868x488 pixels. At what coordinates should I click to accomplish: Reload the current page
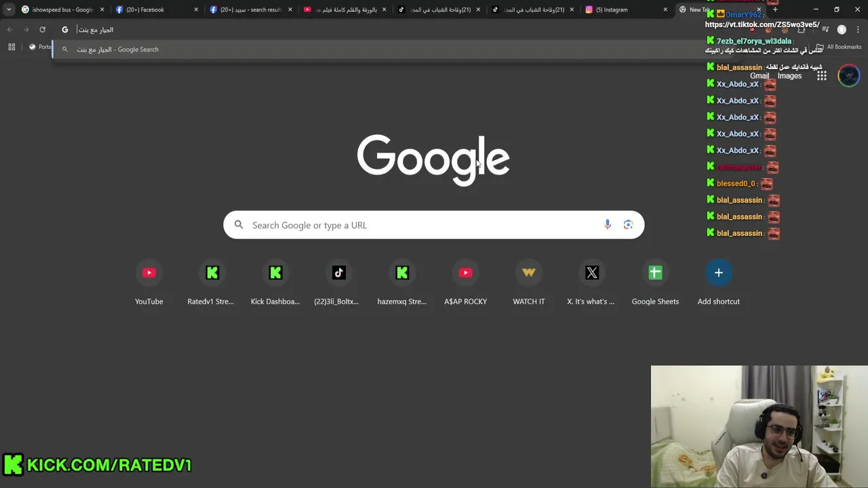coord(42,30)
